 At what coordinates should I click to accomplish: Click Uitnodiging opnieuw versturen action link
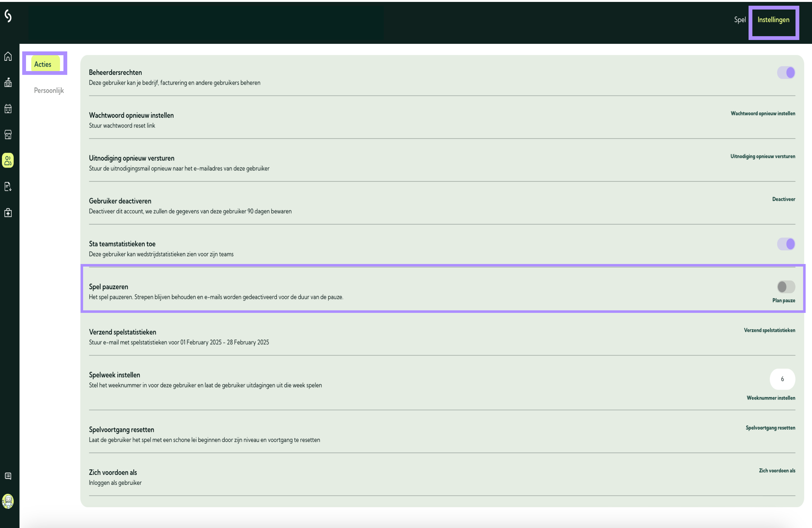pyautogui.click(x=763, y=156)
